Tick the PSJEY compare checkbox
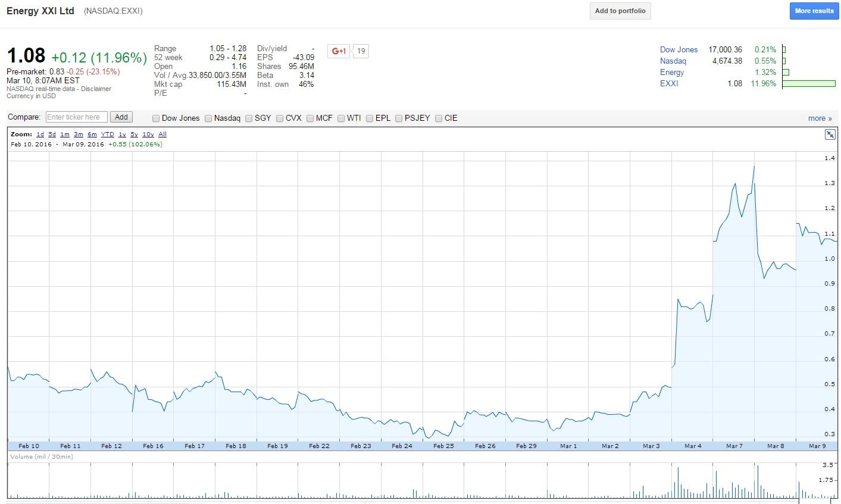 pos(399,118)
